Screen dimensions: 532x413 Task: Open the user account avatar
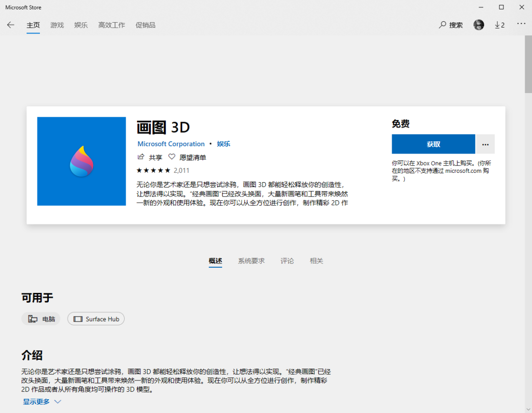(479, 25)
